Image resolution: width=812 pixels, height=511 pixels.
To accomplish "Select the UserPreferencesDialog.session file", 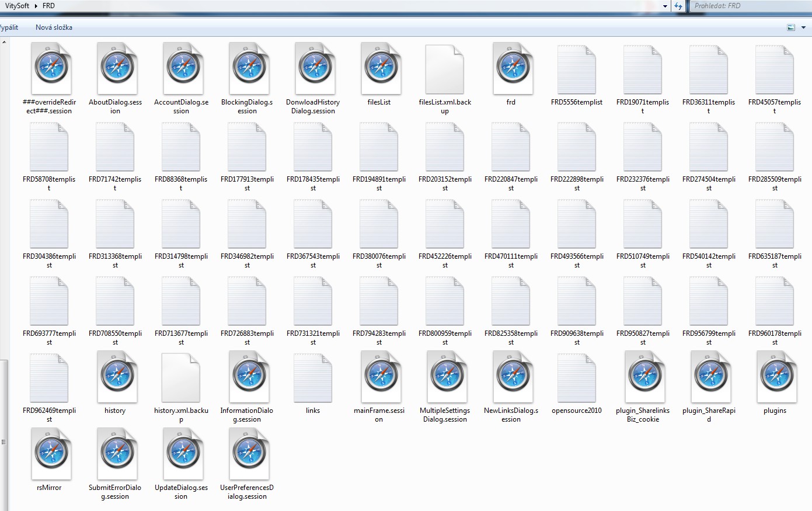I will point(248,454).
